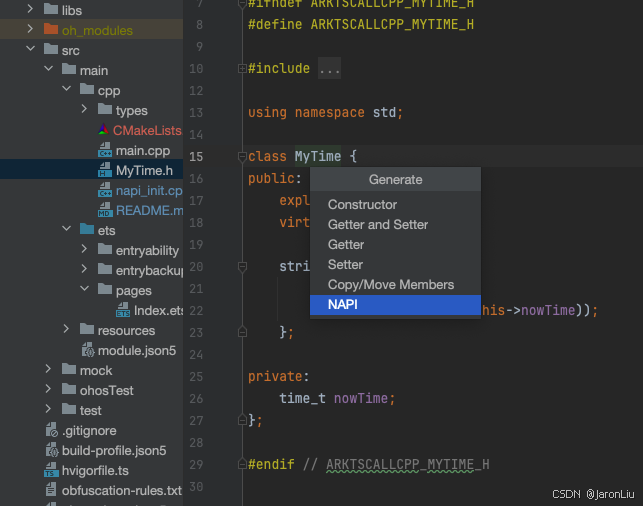Collapse the ets folder
This screenshot has width=643, height=506.
point(66,229)
